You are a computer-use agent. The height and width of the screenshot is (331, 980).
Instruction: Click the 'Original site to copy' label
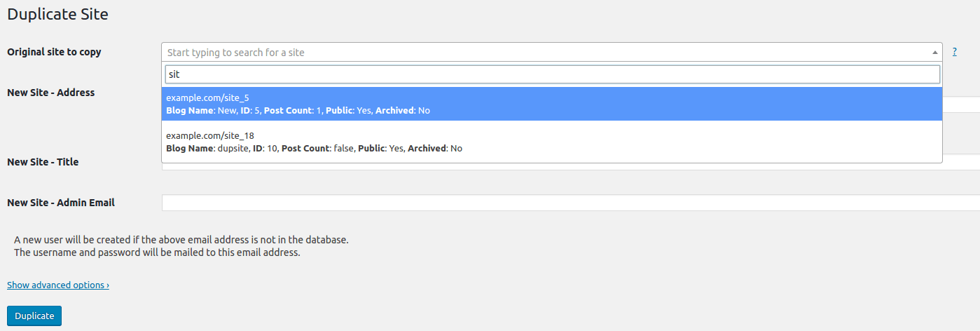[x=54, y=52]
